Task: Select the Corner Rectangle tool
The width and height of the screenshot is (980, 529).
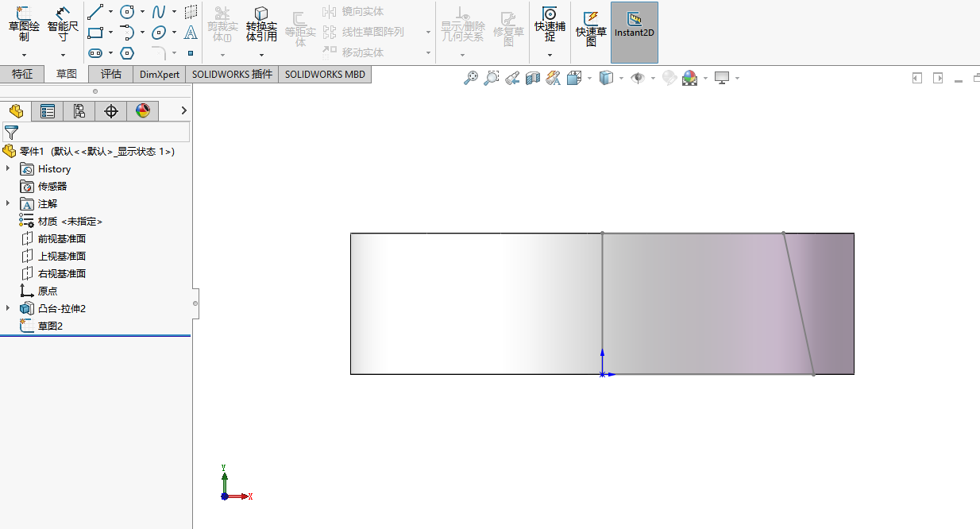Action: click(x=95, y=33)
